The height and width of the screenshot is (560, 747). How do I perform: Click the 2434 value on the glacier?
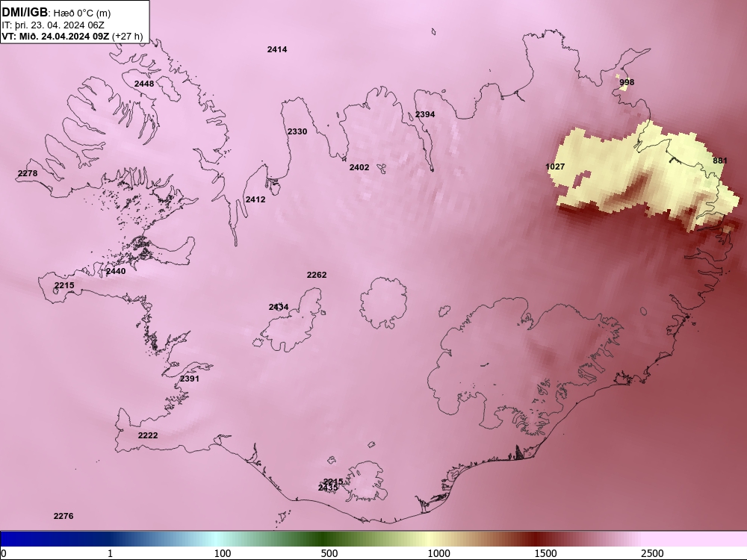click(x=279, y=307)
